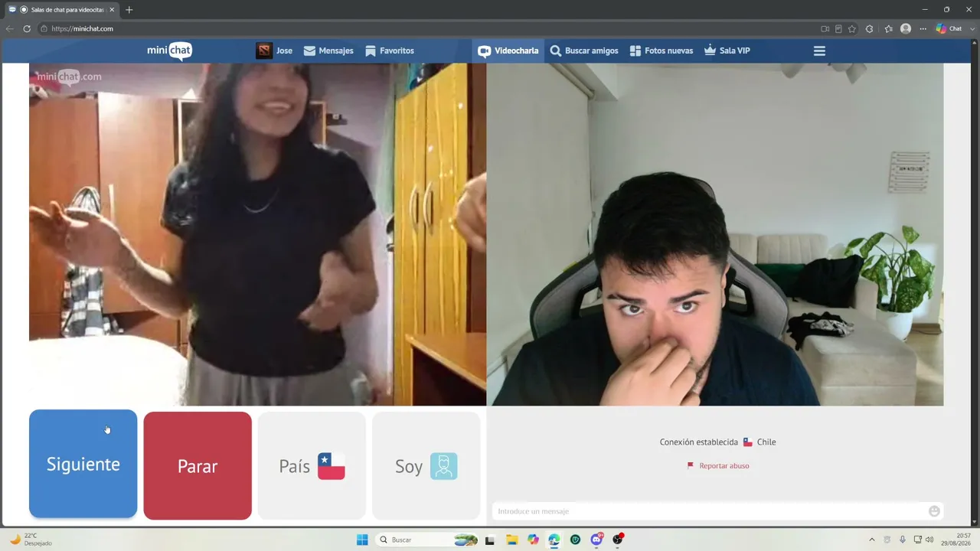
Task: Open the hamburger menu in site header
Action: tap(819, 51)
